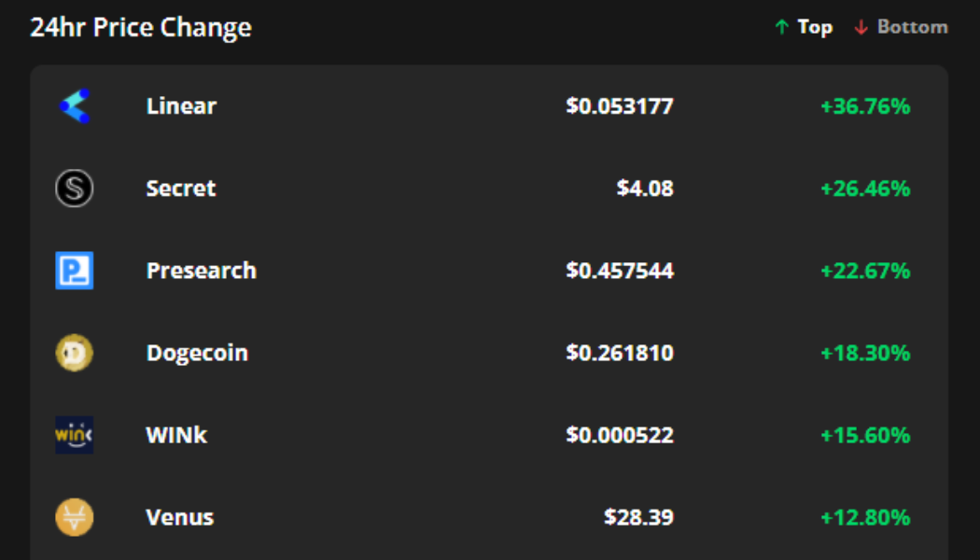Click the green up arrow icon
The width and height of the screenshot is (980, 560).
pyautogui.click(x=782, y=28)
